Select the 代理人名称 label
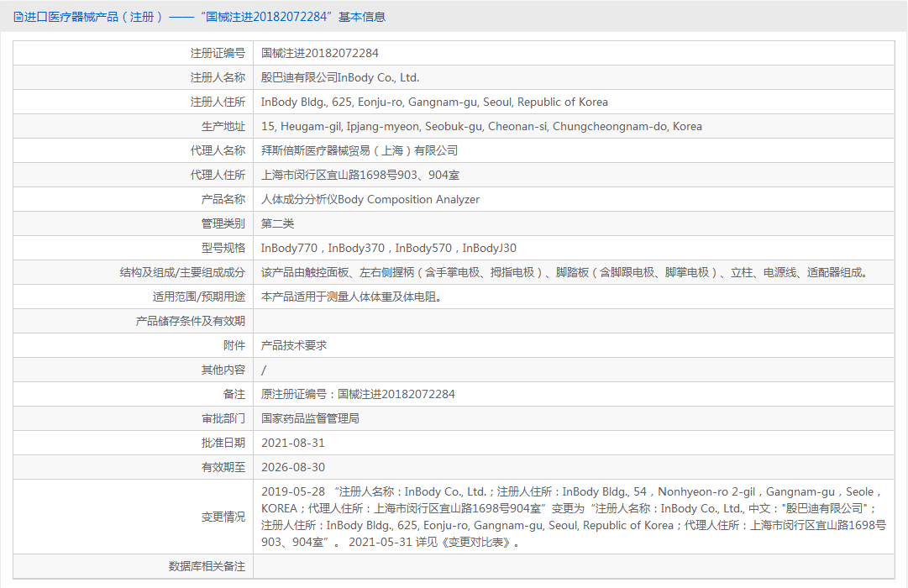The width and height of the screenshot is (908, 588). click(218, 150)
